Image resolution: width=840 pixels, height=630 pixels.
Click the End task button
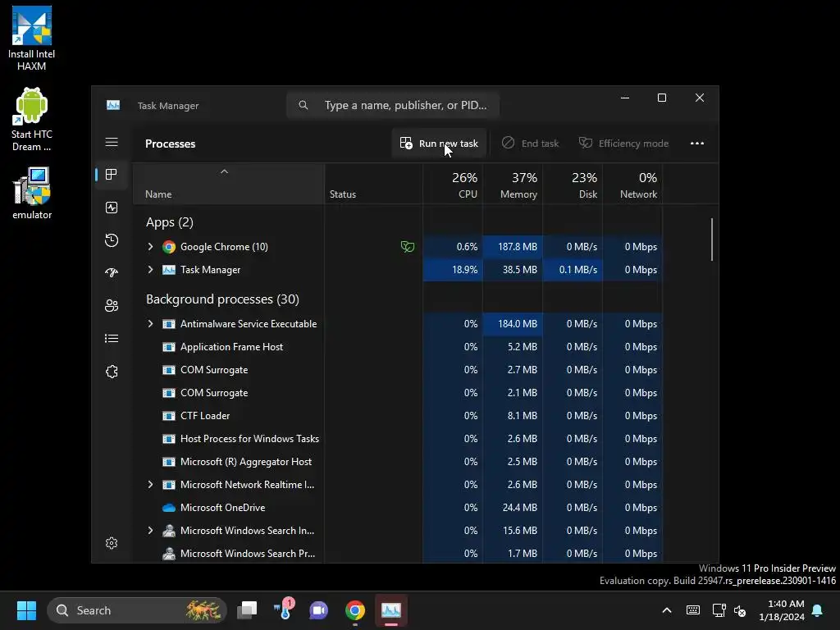(531, 143)
